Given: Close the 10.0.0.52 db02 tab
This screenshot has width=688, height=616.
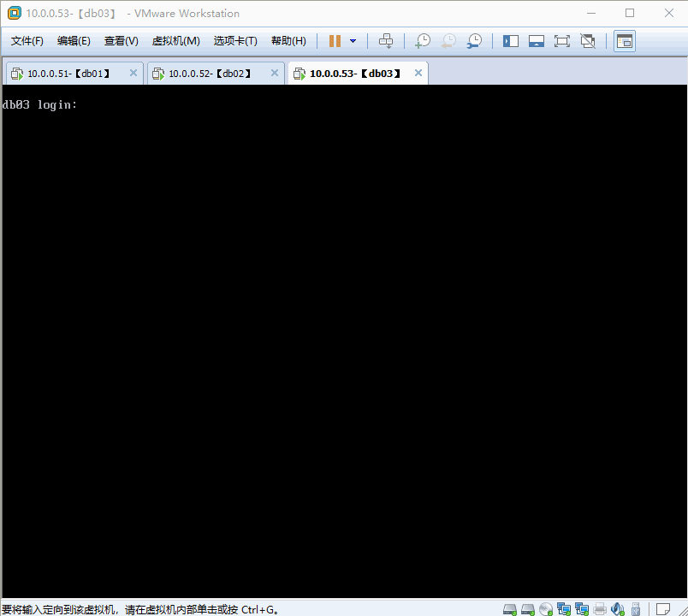Looking at the screenshot, I should (x=275, y=74).
